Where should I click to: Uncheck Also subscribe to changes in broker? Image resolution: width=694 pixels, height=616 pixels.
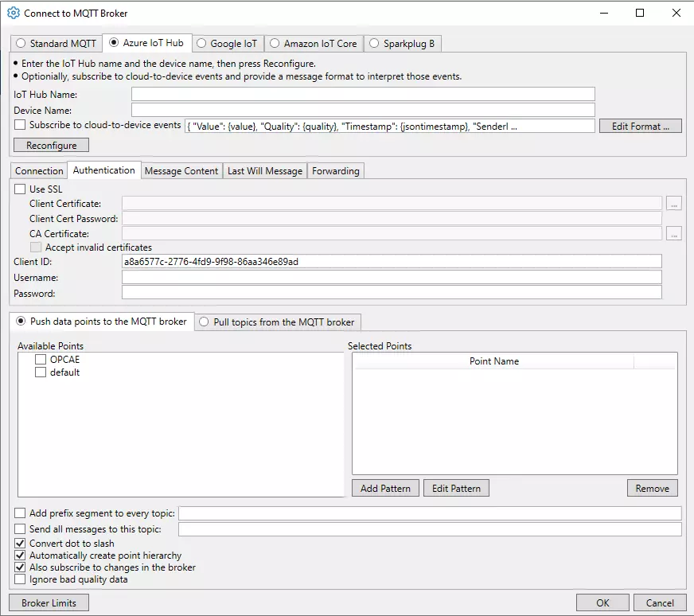(x=20, y=567)
